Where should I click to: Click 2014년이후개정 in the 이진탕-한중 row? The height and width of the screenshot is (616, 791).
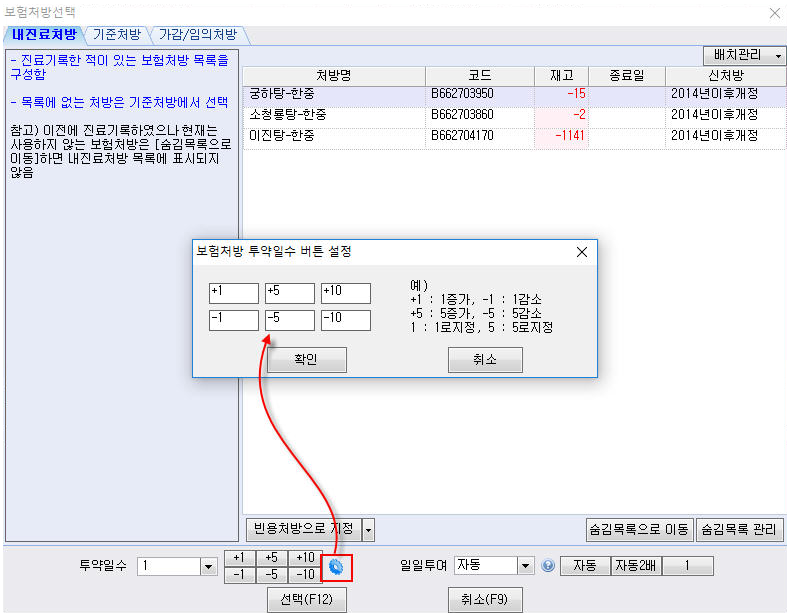tap(714, 136)
